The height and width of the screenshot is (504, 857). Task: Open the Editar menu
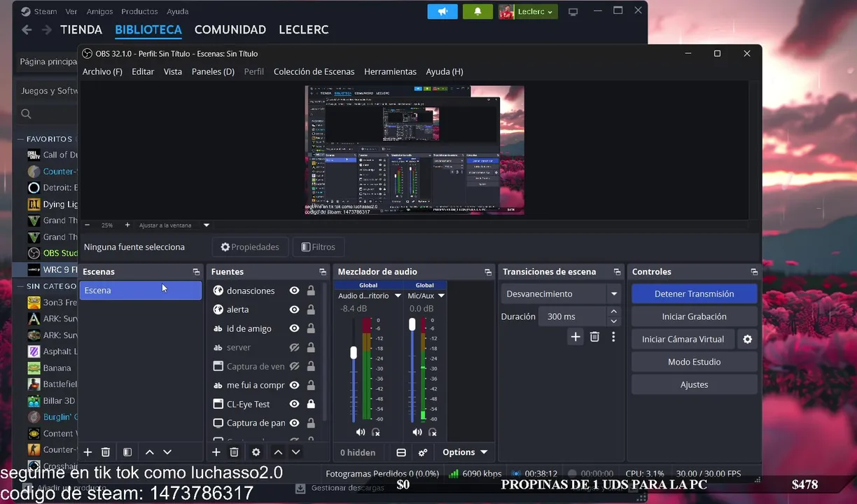pyautogui.click(x=143, y=71)
